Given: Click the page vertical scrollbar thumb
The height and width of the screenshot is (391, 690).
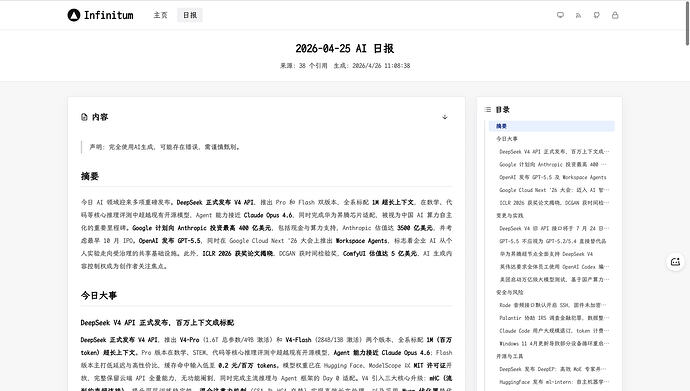Looking at the screenshot, I should 687,23.
